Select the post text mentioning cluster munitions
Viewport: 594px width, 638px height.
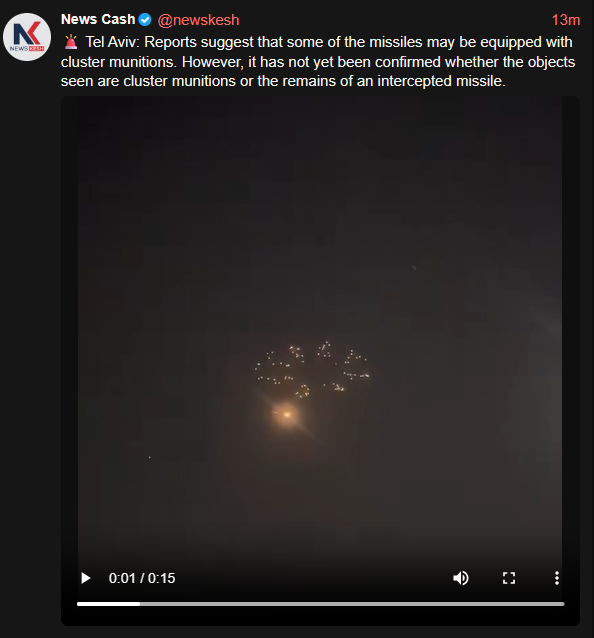click(318, 62)
